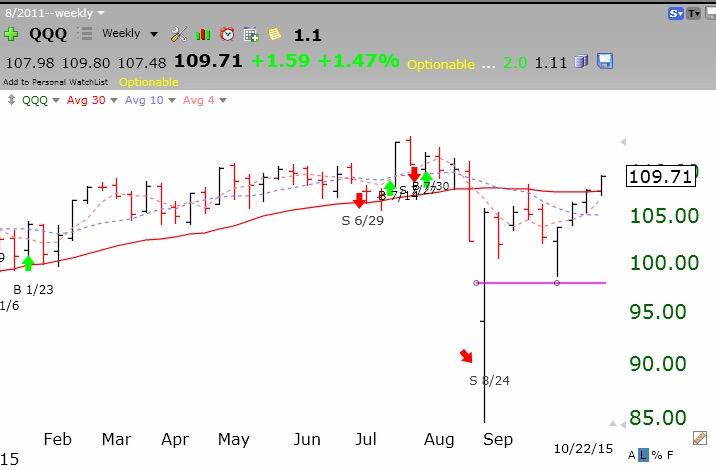Viewport: 716px width, 470px height.
Task: Open the gray T dropdown button
Action: (x=694, y=14)
